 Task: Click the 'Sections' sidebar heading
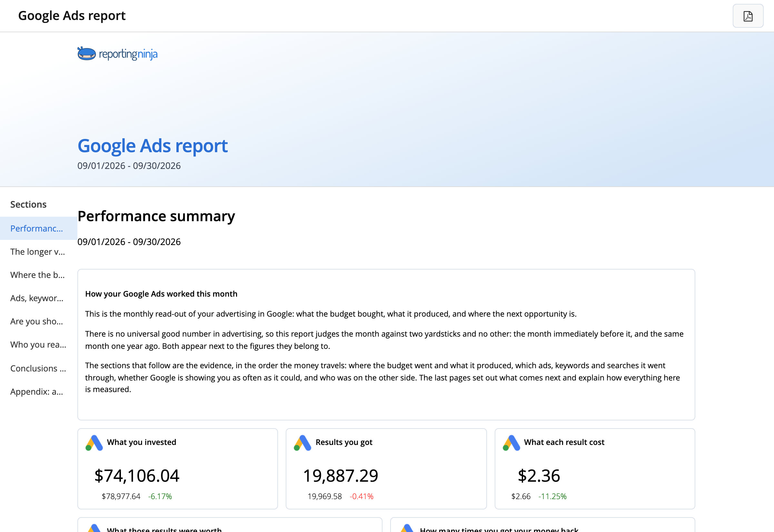tap(28, 204)
